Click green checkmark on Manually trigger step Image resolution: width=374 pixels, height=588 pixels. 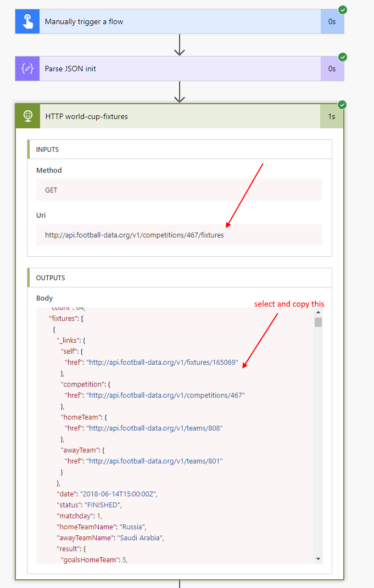click(x=343, y=10)
